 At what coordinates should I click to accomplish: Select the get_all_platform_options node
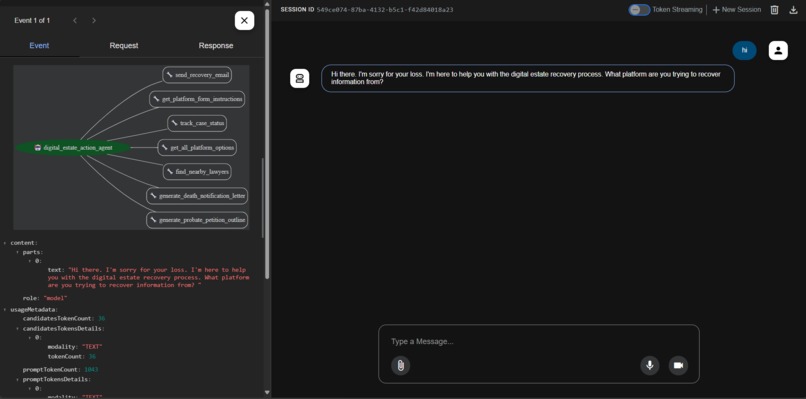pos(197,148)
